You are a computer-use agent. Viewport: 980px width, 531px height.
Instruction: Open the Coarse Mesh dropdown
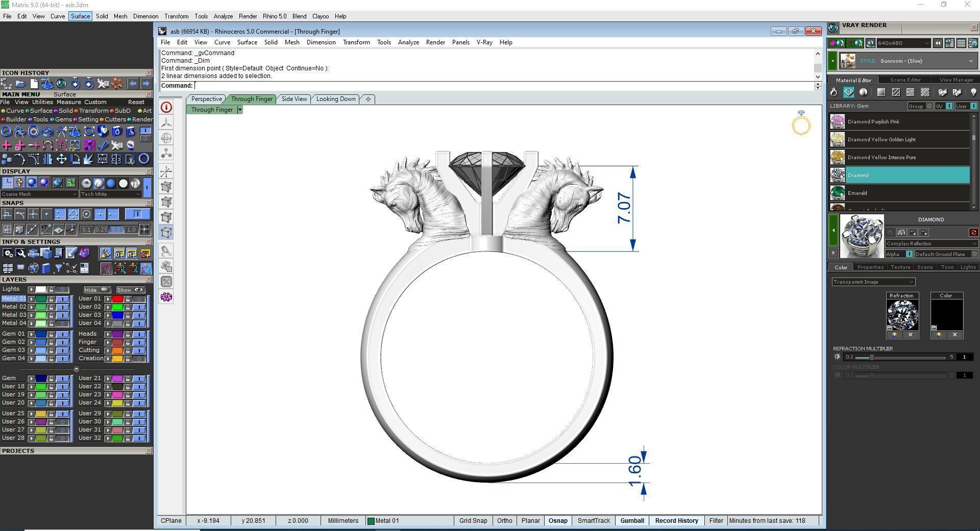[x=39, y=194]
